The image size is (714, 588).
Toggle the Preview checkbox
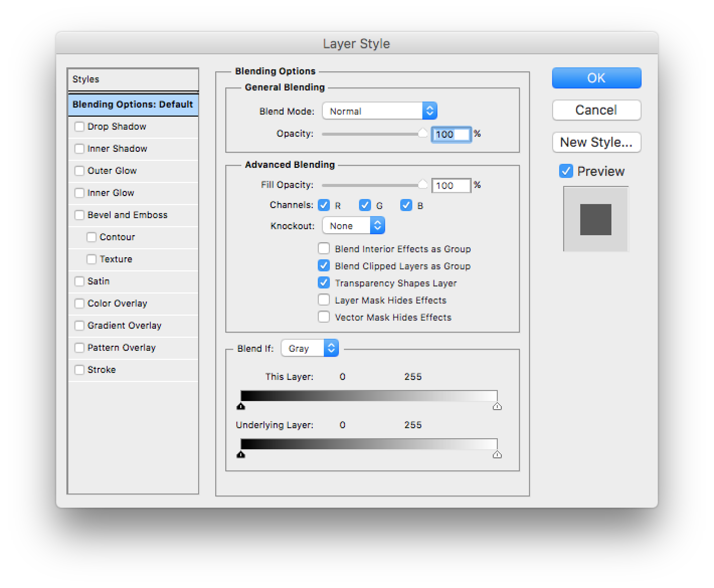tap(566, 171)
